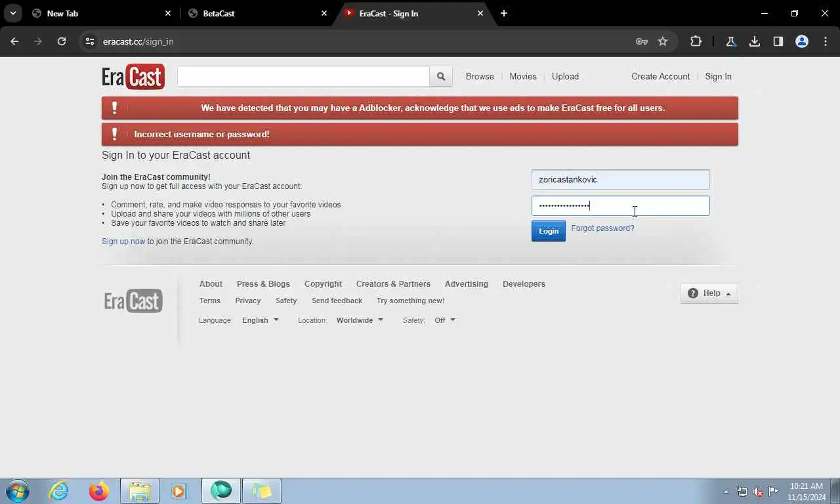
Task: Open Developers footer link
Action: tap(524, 284)
